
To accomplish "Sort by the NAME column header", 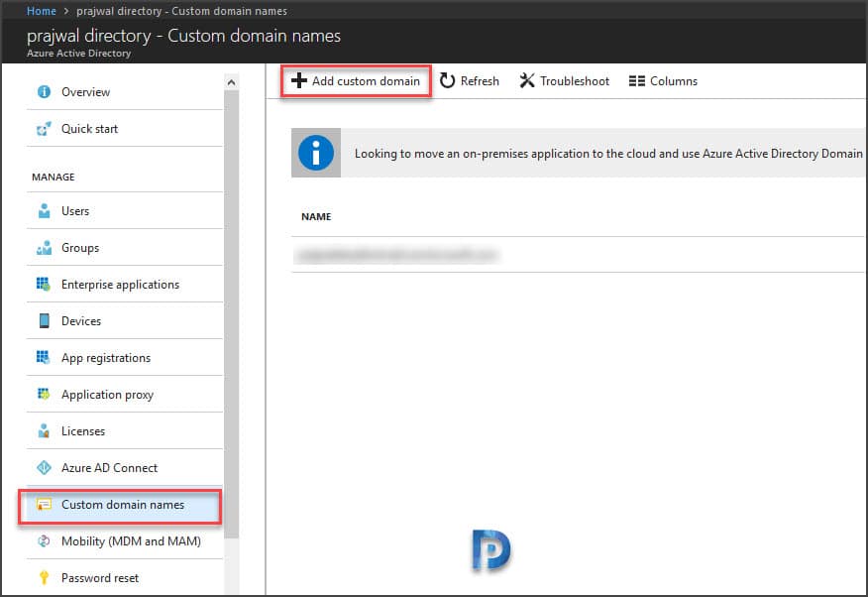I will 316,216.
